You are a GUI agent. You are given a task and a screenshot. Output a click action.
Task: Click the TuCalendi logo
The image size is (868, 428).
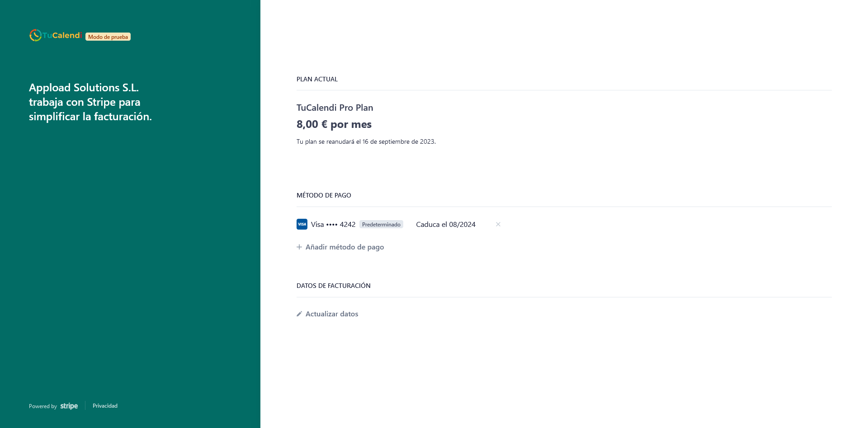pos(55,35)
